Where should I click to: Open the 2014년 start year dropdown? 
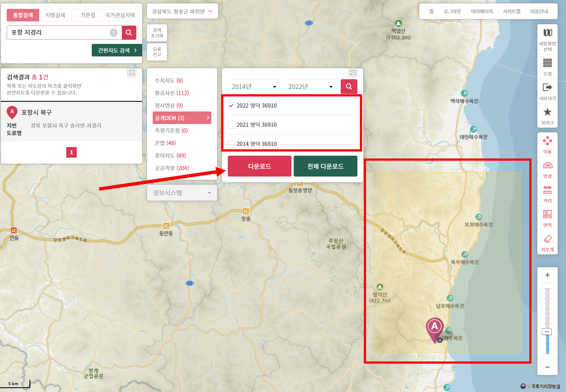point(254,87)
